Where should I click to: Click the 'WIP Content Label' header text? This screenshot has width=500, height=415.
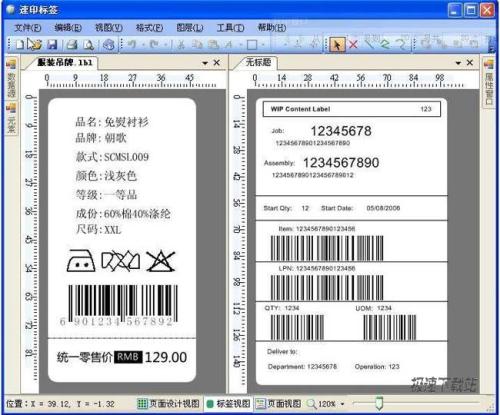pos(300,109)
